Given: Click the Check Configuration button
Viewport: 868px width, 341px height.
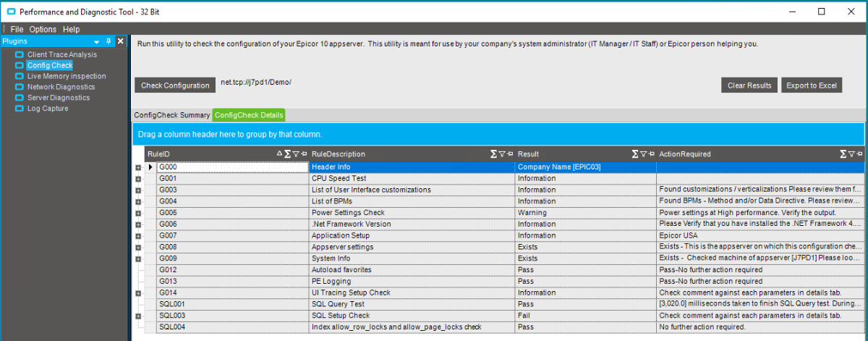Looking at the screenshot, I should pyautogui.click(x=175, y=85).
